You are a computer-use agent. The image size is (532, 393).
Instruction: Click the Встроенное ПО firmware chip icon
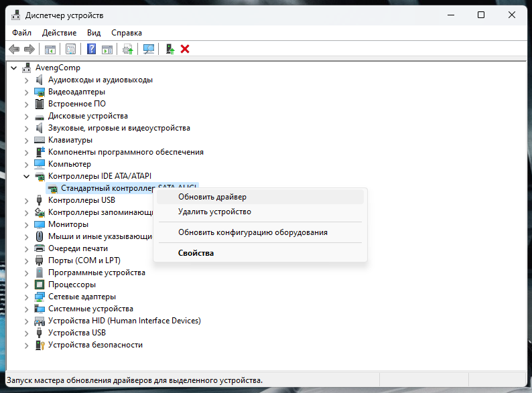[x=40, y=104]
